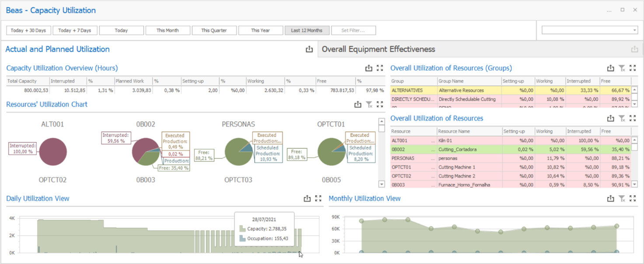The image size is (644, 264).
Task: Click the OB002 pie chart
Action: (x=146, y=152)
